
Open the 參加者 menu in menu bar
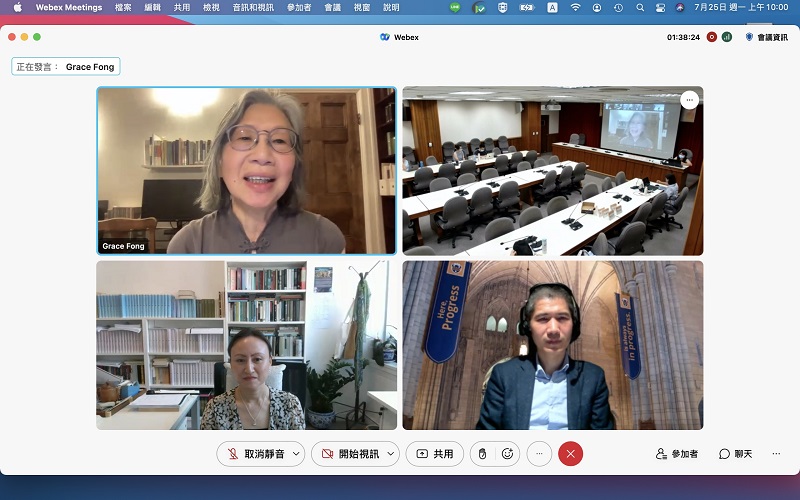pyautogui.click(x=298, y=7)
